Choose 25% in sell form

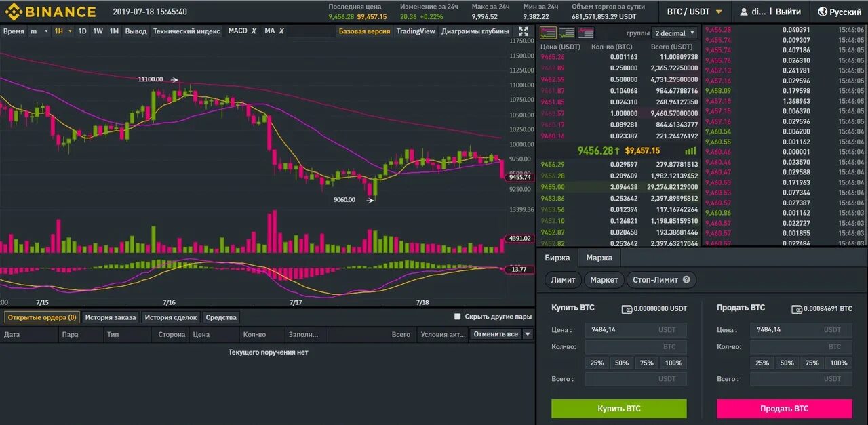tap(762, 363)
